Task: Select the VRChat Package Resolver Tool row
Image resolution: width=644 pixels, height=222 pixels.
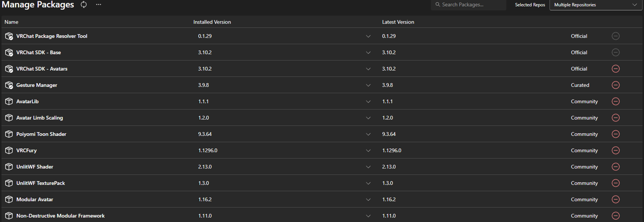Action: coord(52,36)
